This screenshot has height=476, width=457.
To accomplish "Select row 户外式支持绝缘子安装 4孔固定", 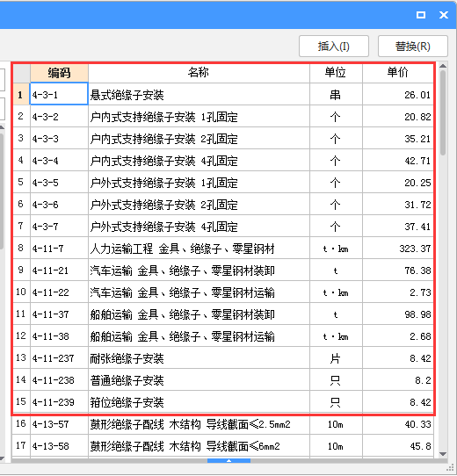I will (223, 227).
